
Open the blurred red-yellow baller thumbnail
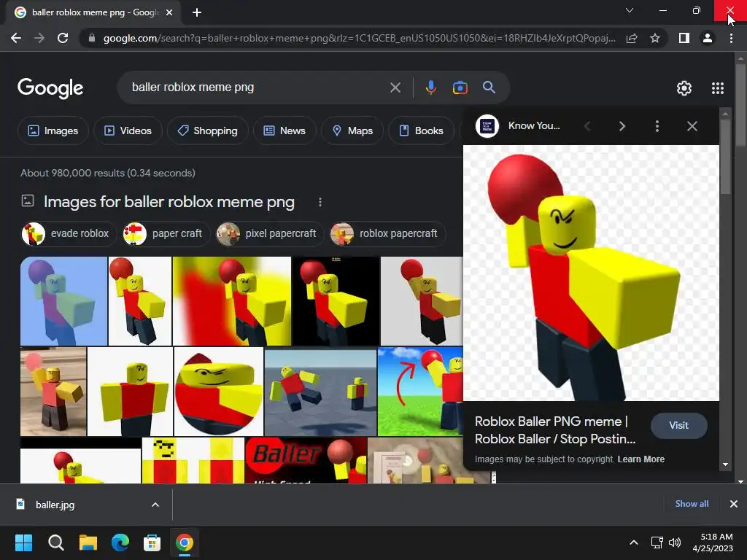point(231,301)
